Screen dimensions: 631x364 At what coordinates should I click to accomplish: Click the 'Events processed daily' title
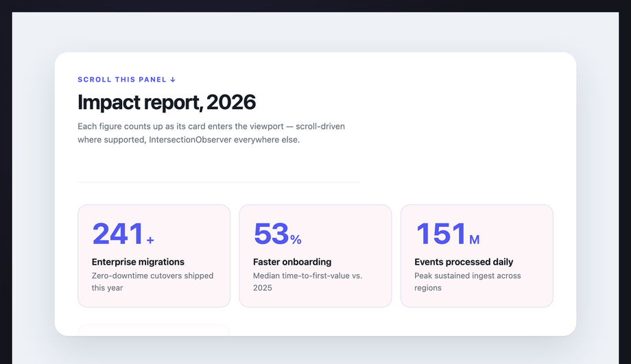pyautogui.click(x=464, y=262)
